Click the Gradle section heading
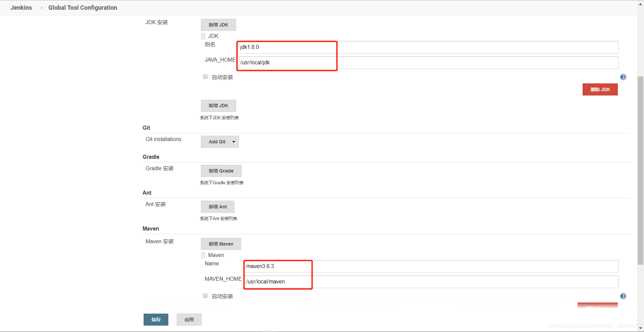This screenshot has height=332, width=644. tap(151, 157)
